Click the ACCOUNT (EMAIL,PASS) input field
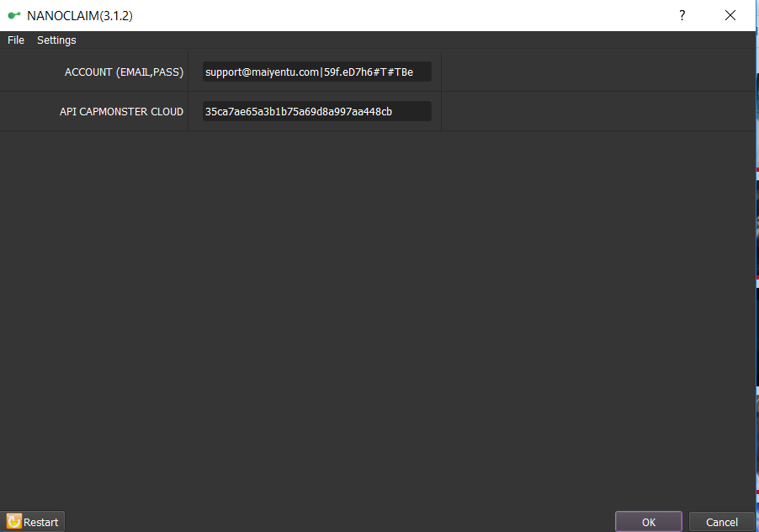This screenshot has width=759, height=532. (x=316, y=72)
